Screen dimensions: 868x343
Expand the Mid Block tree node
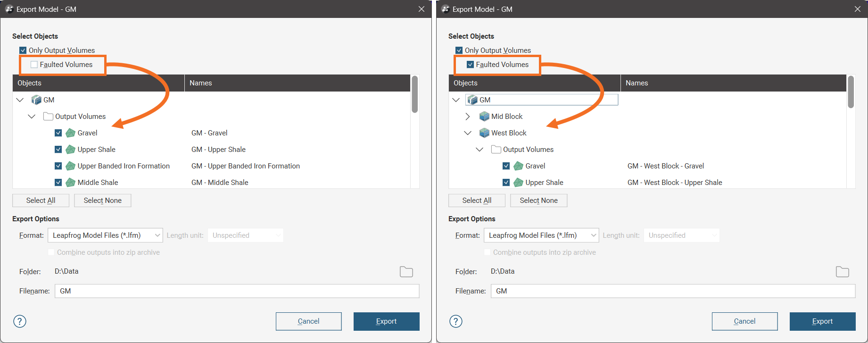(468, 117)
